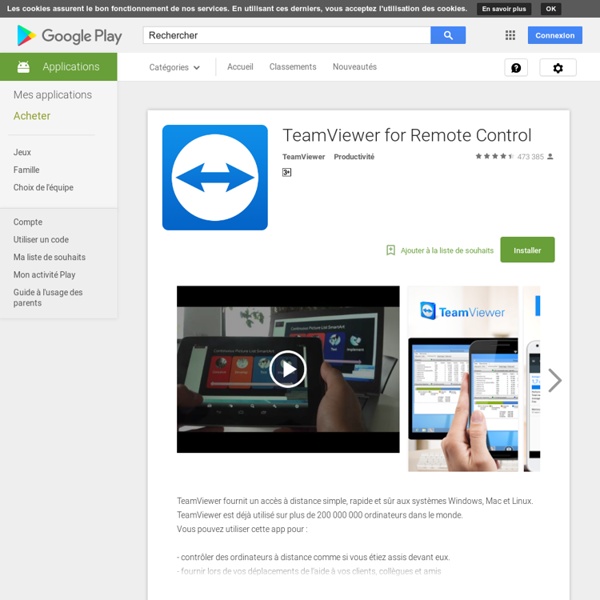Open the Nouveautés tab
Screen dimensions: 600x600
(x=354, y=67)
